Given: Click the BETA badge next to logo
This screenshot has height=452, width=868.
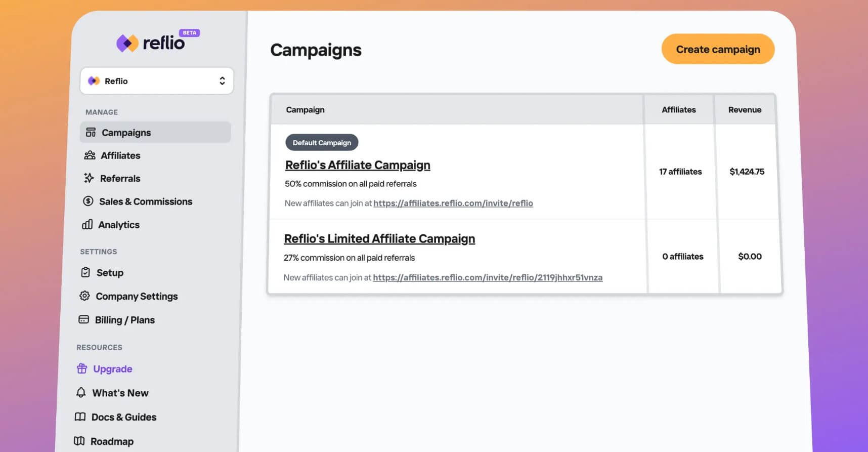Looking at the screenshot, I should pos(190,33).
